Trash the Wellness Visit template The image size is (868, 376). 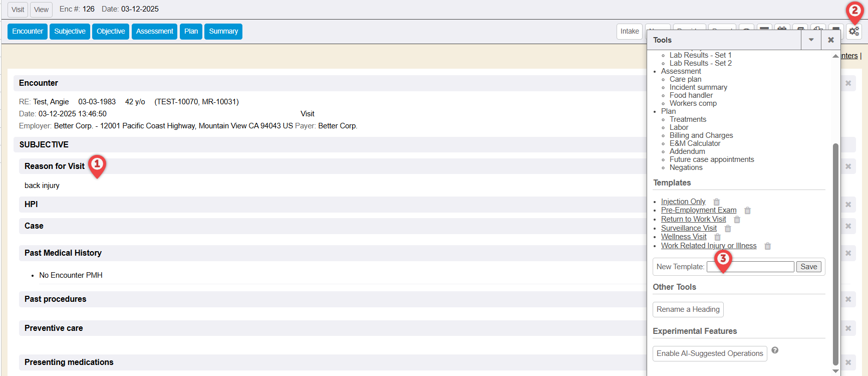coord(717,237)
